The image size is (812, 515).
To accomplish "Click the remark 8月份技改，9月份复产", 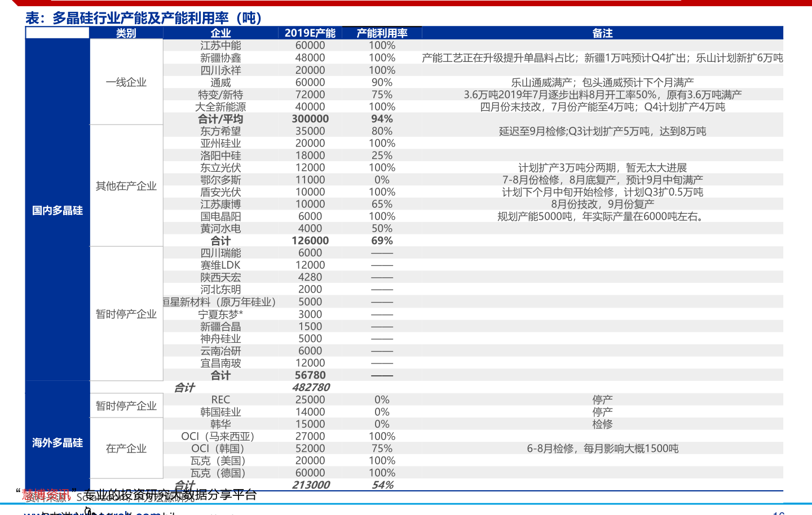I will pos(602,205).
